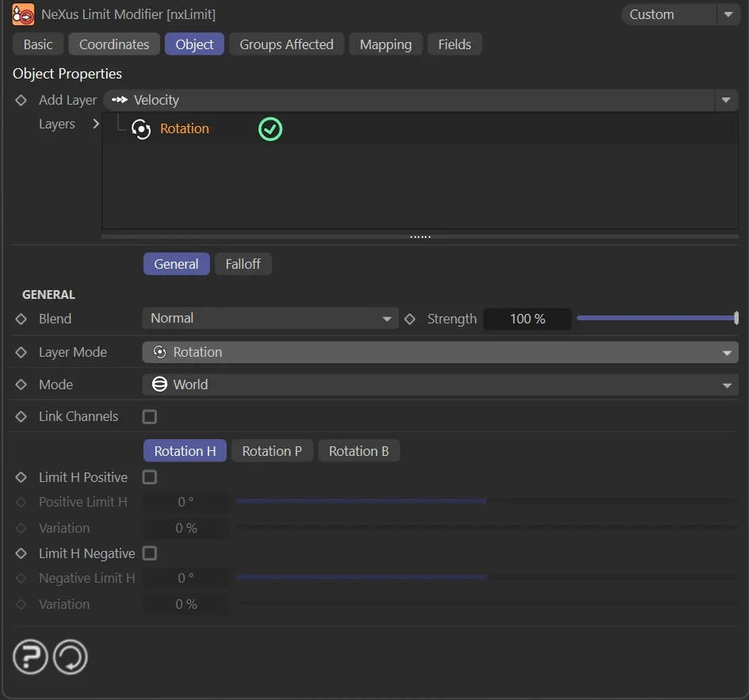The width and height of the screenshot is (749, 700).
Task: Expand the Layers arrow chevron
Action: tap(96, 124)
